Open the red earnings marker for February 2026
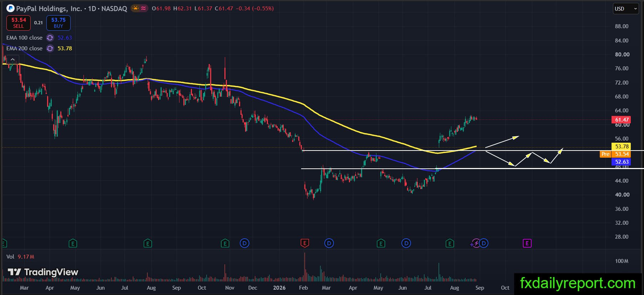 [x=304, y=243]
